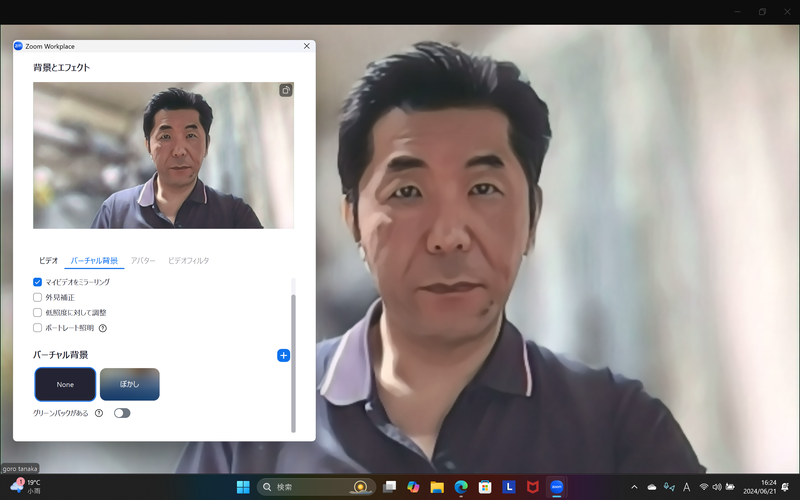Switch to the アバター tab
The height and width of the screenshot is (500, 800).
point(143,260)
